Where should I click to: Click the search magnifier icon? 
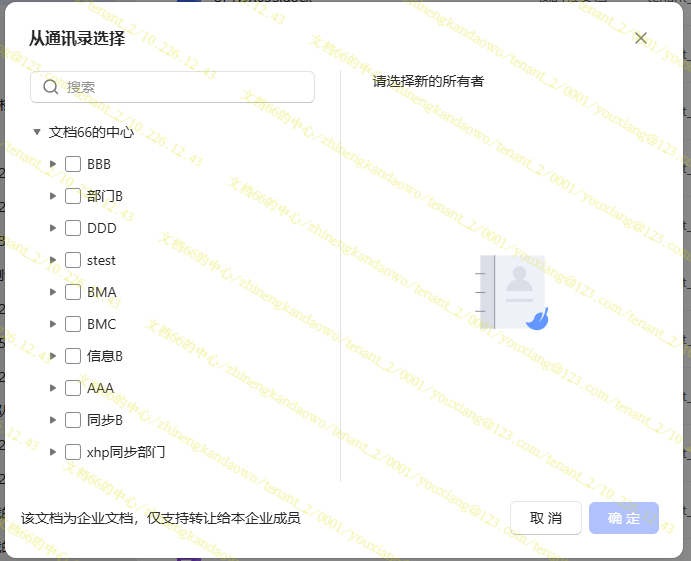[51, 87]
